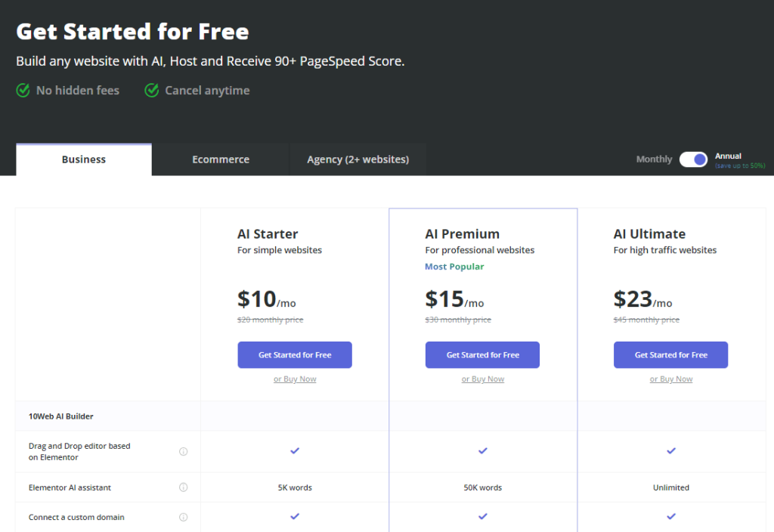Switch to the Ecommerce tab

220,159
